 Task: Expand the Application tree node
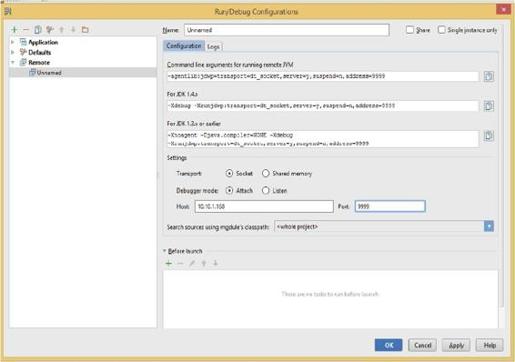coord(13,42)
